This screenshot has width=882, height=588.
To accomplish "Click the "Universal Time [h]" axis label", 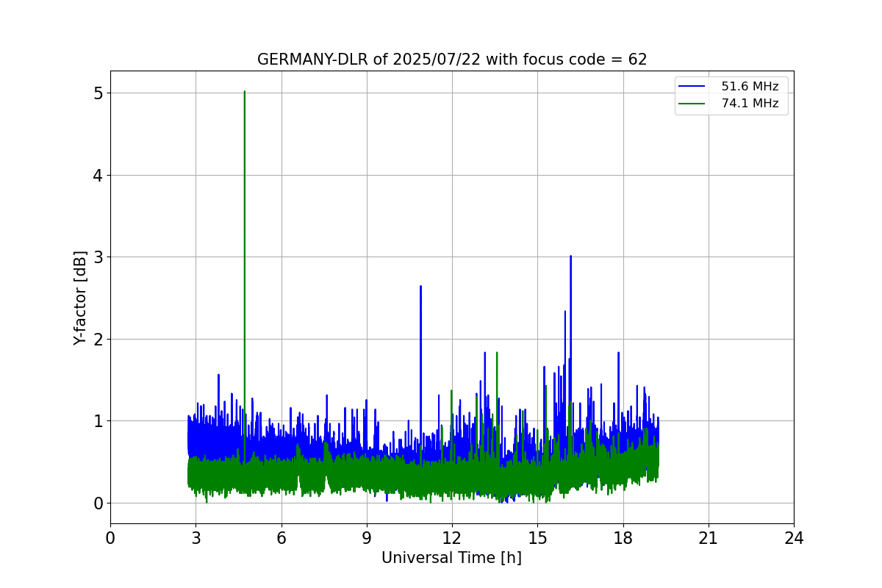I will click(x=451, y=558).
